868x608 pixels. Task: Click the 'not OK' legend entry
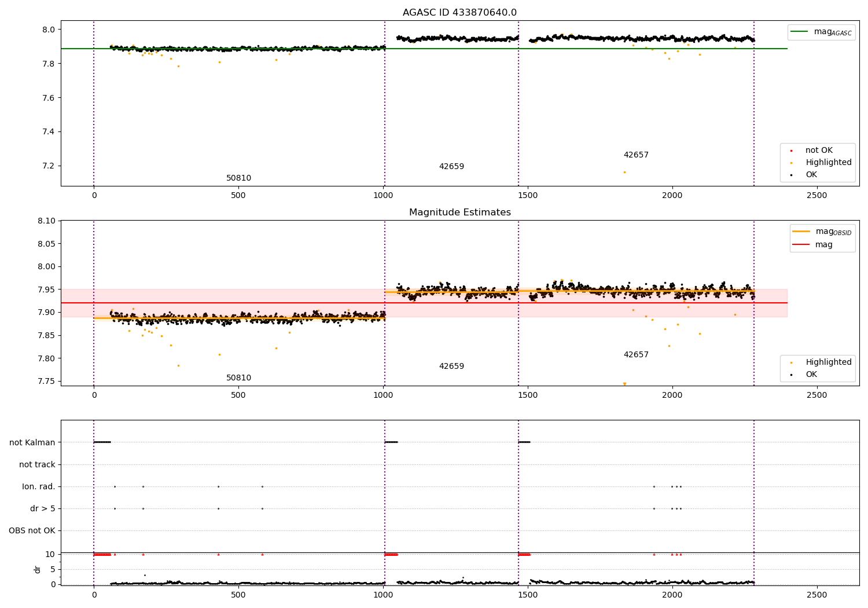819,151
